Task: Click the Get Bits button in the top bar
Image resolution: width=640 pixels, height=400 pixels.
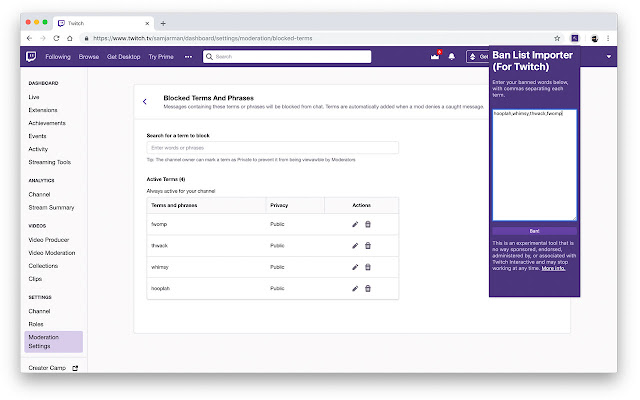Action: point(478,57)
